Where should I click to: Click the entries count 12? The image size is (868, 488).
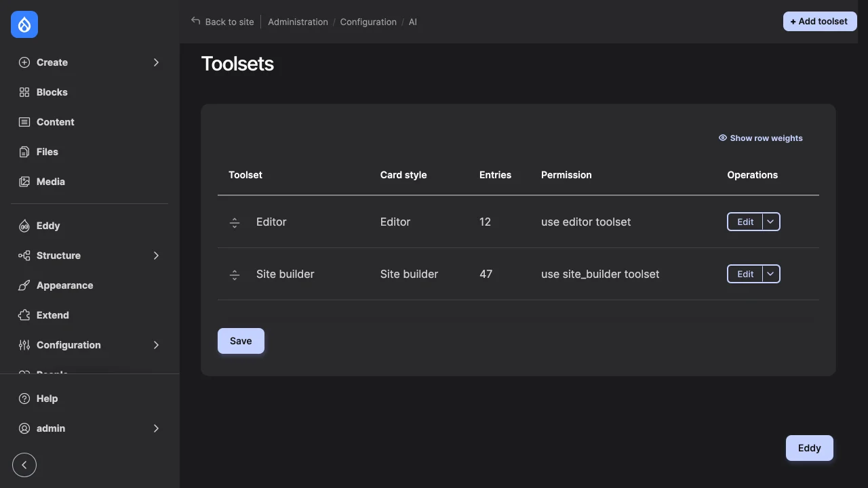pyautogui.click(x=485, y=222)
